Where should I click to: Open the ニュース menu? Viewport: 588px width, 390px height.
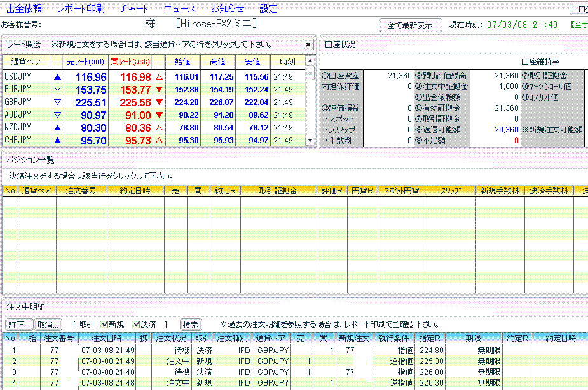tap(180, 9)
